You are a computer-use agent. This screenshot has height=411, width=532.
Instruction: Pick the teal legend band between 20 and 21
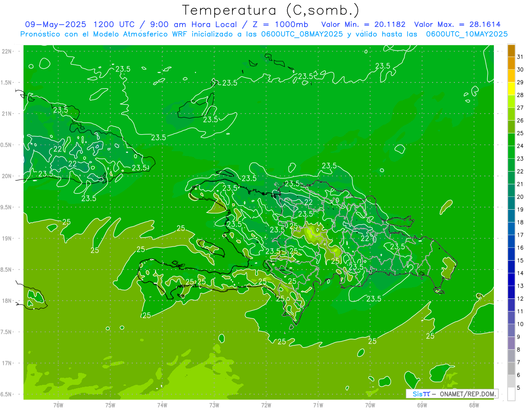511,191
